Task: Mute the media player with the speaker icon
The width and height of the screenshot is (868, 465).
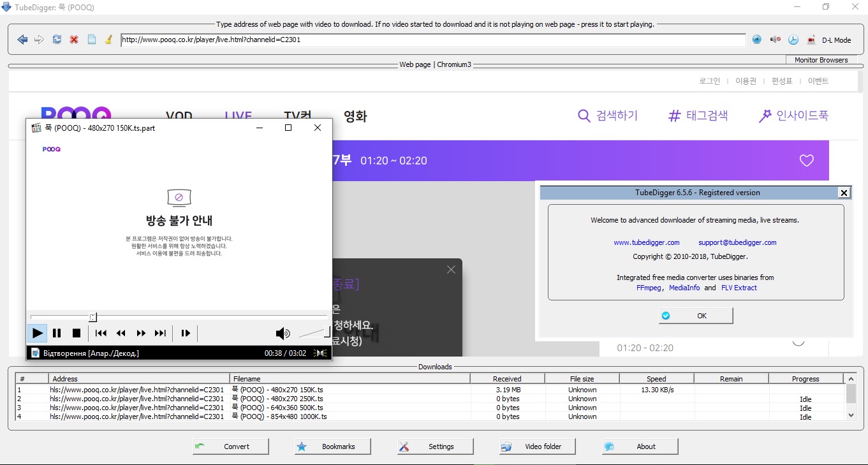Action: click(283, 334)
